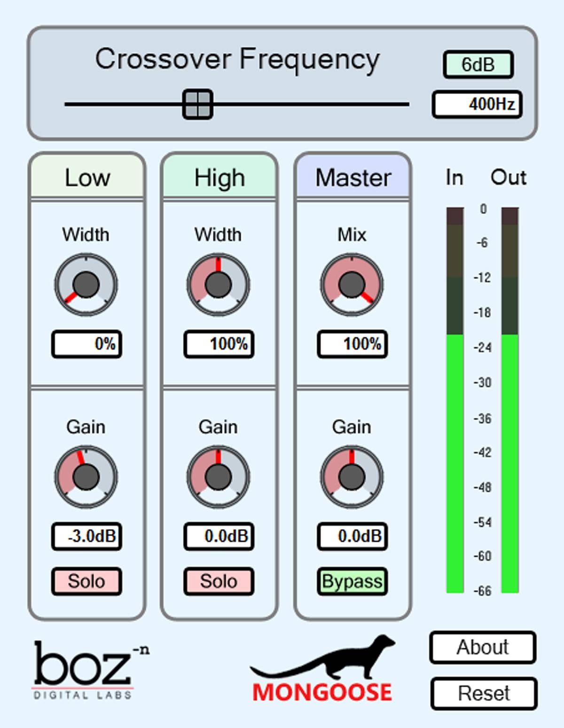Click the Master Gain knob
This screenshot has height=728, width=564.
pyautogui.click(x=352, y=477)
